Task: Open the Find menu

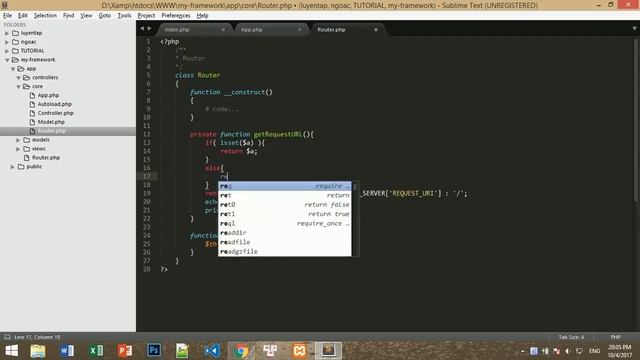Action: [x=69, y=16]
